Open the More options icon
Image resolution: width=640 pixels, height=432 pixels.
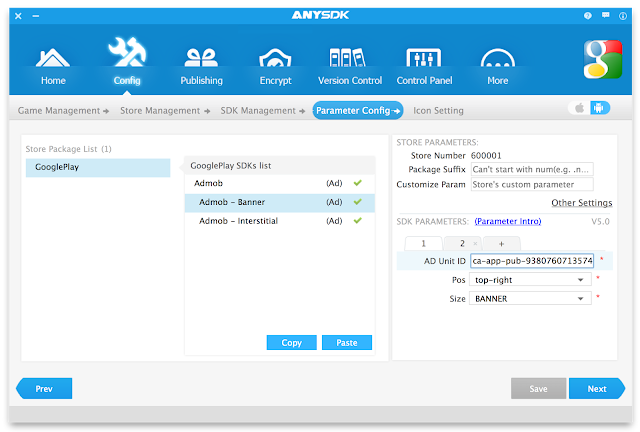pos(498,58)
